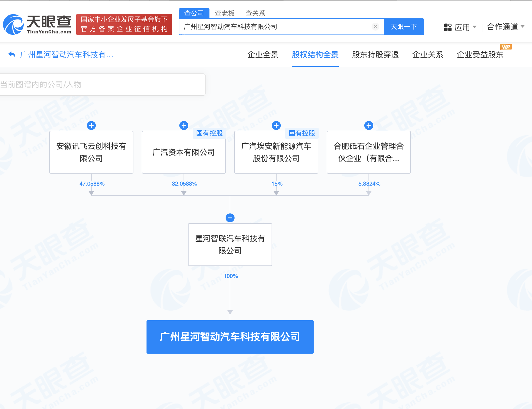Collapse the 星河智联汽车科技有限公司 node

click(230, 218)
